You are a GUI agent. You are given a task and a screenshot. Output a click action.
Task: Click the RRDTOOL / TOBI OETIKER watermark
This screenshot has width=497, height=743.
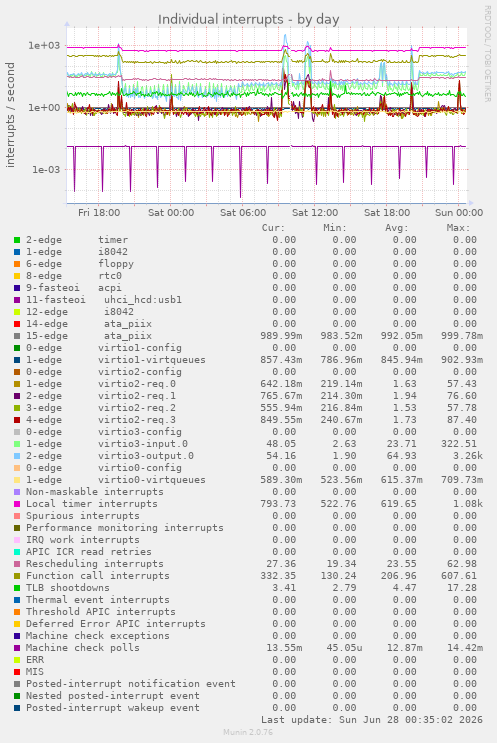coord(488,54)
